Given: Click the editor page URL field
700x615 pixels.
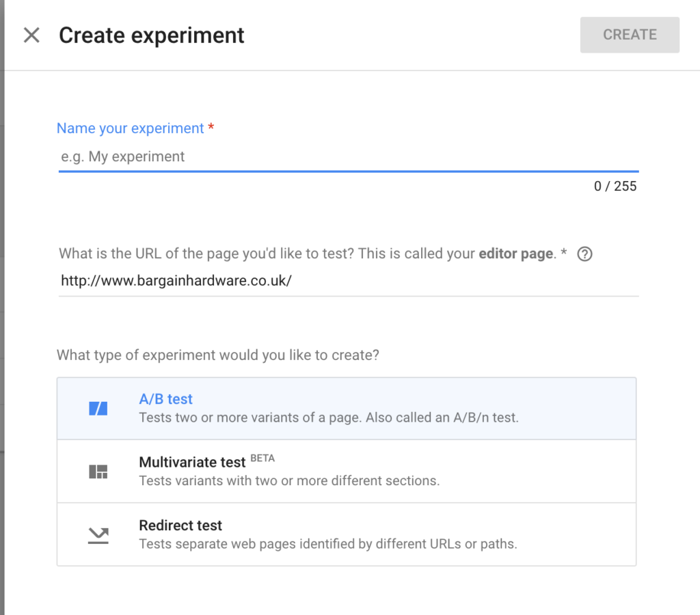Looking at the screenshot, I should pos(348,280).
